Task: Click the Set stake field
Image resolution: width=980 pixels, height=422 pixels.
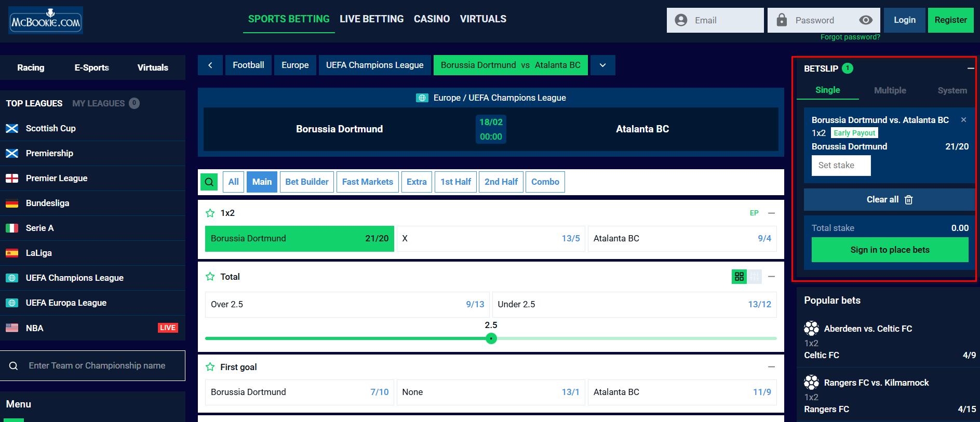Action: click(x=841, y=166)
